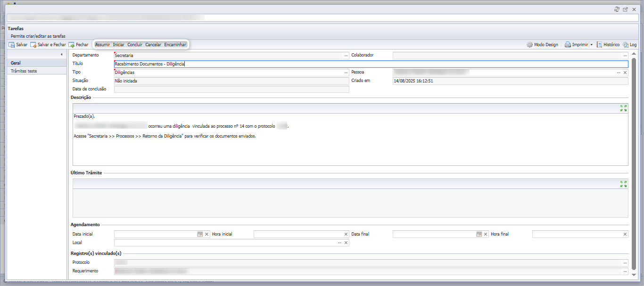Open the Data inicial calendar picker
Viewport: 644px width, 286px height.
[x=200, y=234]
